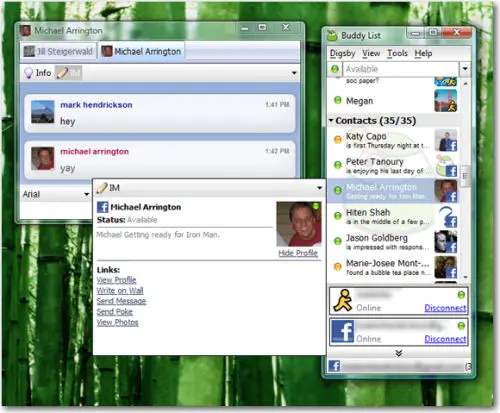The image size is (500, 413).
Task: Disconnect the AIM account
Action: tap(445, 308)
